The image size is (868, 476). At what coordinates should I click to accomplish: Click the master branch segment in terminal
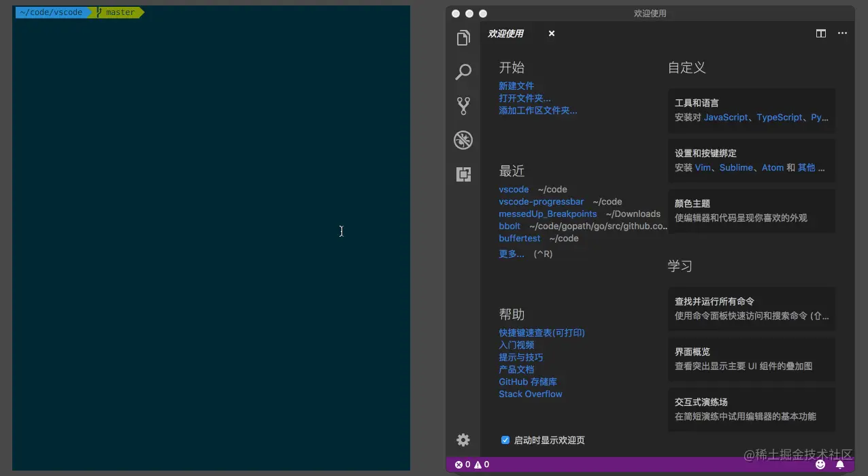pos(116,12)
